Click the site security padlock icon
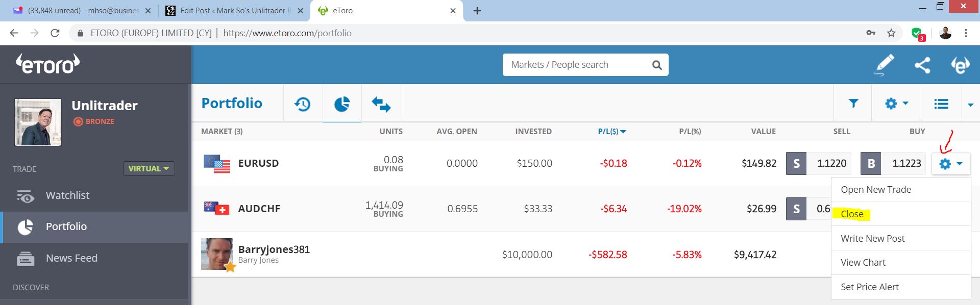 (x=80, y=33)
